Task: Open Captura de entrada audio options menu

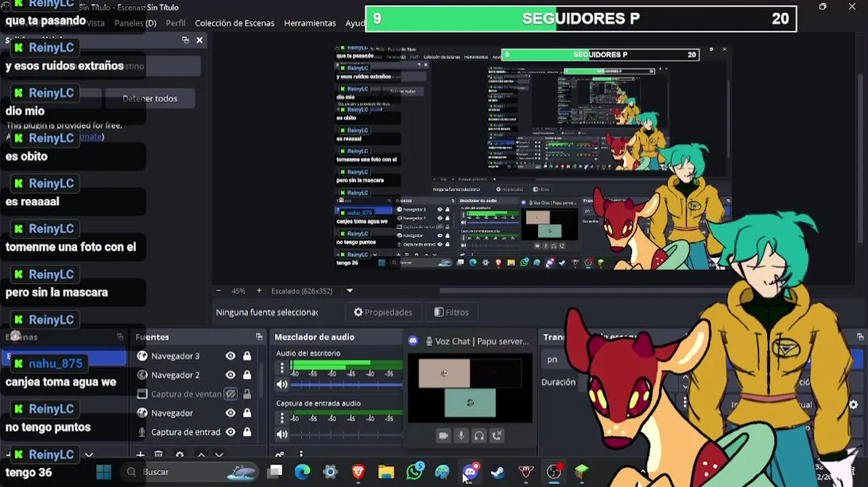Action: [282, 417]
